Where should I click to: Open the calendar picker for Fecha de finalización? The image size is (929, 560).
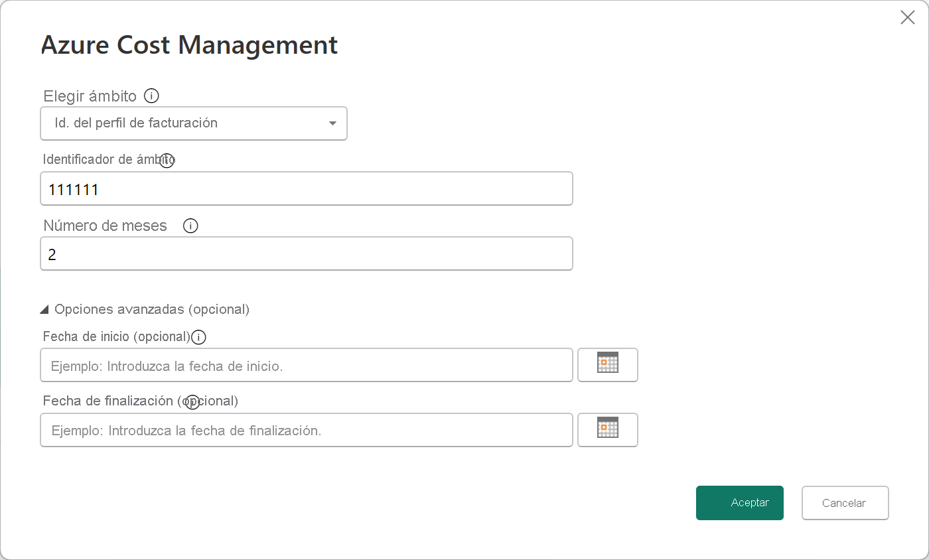point(608,430)
